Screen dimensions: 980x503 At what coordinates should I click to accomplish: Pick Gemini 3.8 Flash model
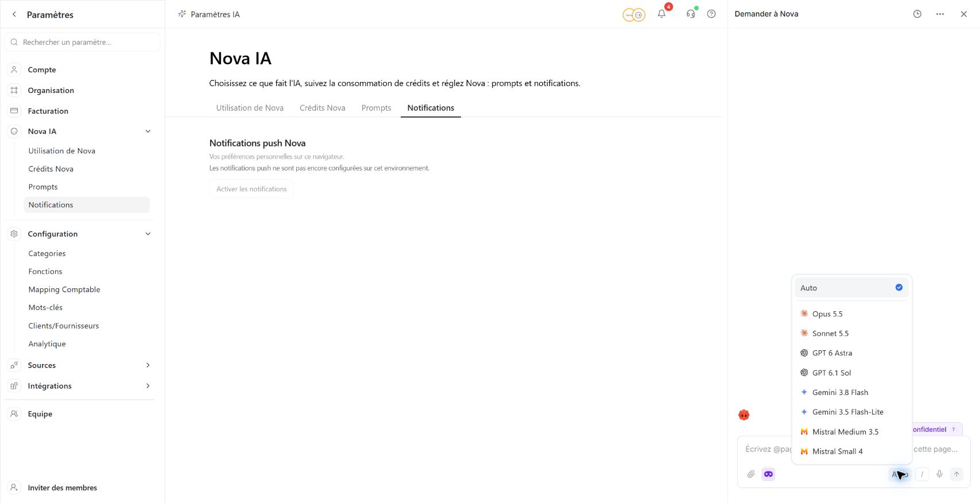[851, 393]
